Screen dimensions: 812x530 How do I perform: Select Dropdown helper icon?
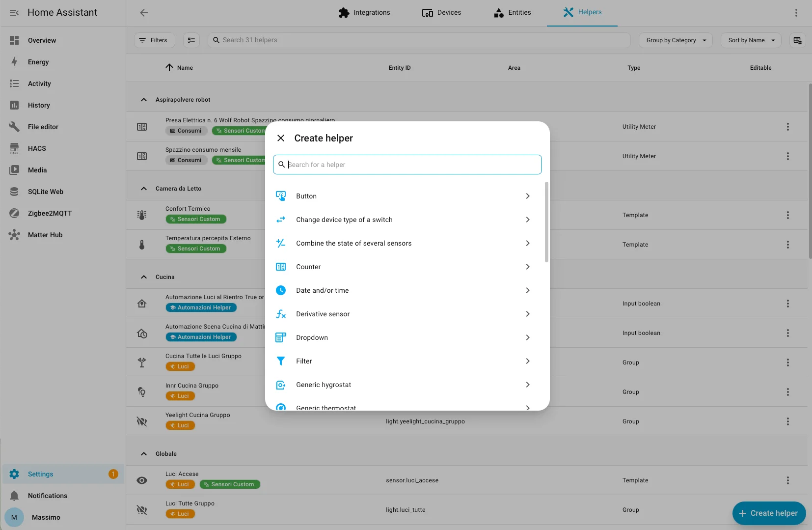click(x=281, y=337)
